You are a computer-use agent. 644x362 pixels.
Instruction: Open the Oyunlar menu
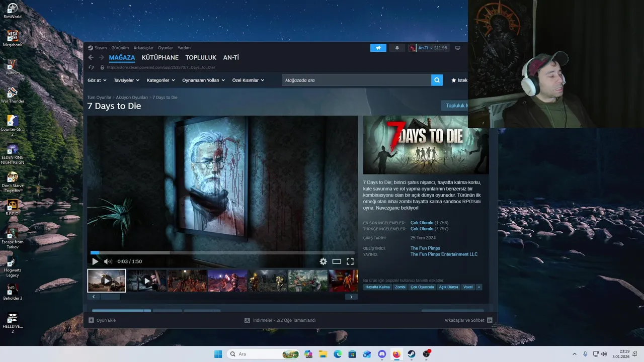[x=166, y=48]
